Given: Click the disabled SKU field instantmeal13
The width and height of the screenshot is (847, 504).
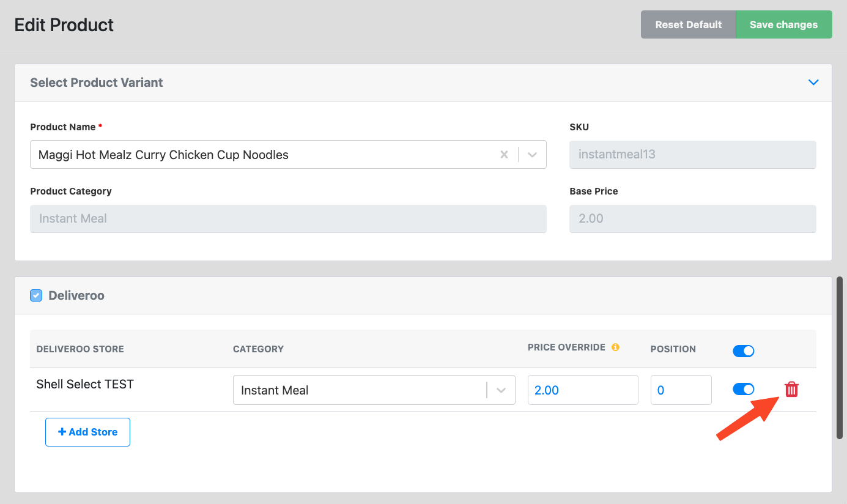Looking at the screenshot, I should coord(693,155).
